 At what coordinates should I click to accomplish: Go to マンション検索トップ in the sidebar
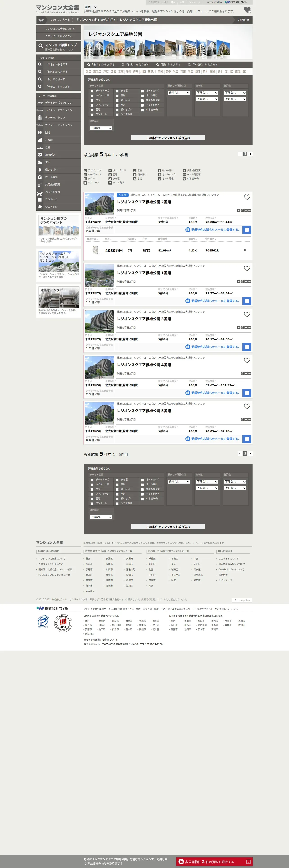[x=59, y=46]
